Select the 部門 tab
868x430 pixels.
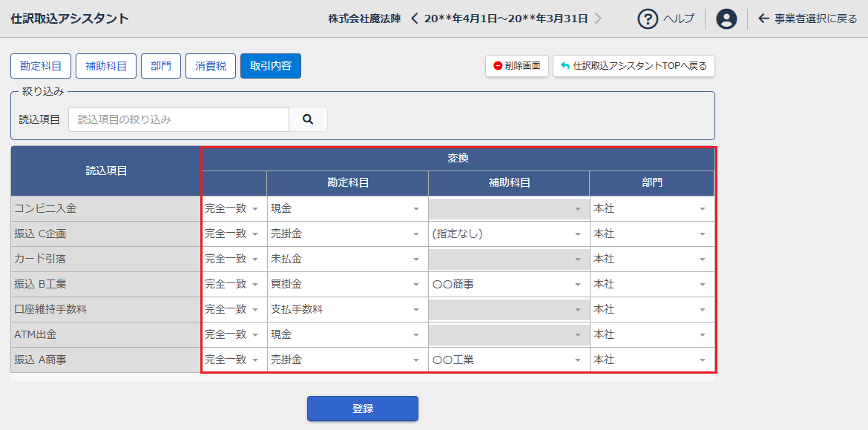(161, 66)
